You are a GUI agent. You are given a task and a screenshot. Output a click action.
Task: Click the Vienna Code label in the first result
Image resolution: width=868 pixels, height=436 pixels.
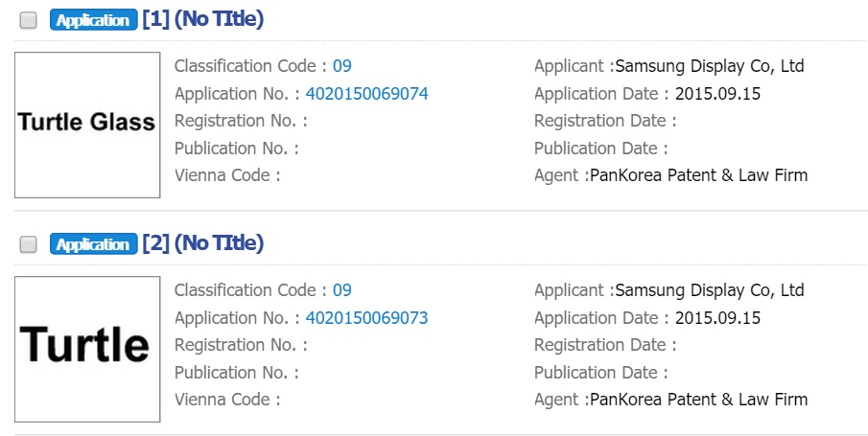coord(227,175)
